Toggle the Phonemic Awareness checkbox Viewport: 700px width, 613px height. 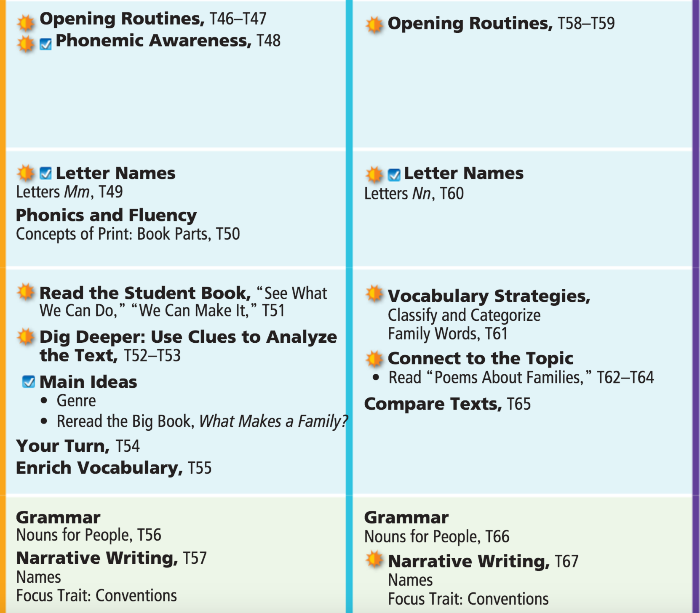(45, 44)
